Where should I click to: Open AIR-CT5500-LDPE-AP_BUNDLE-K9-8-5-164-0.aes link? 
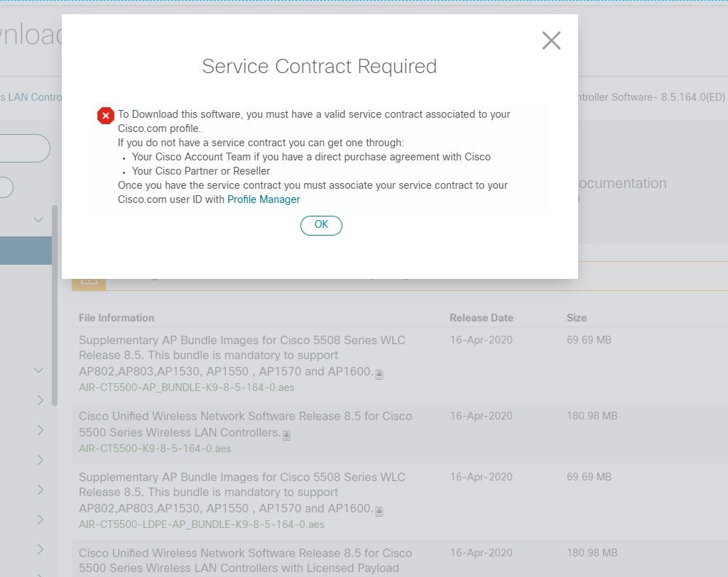tap(202, 524)
